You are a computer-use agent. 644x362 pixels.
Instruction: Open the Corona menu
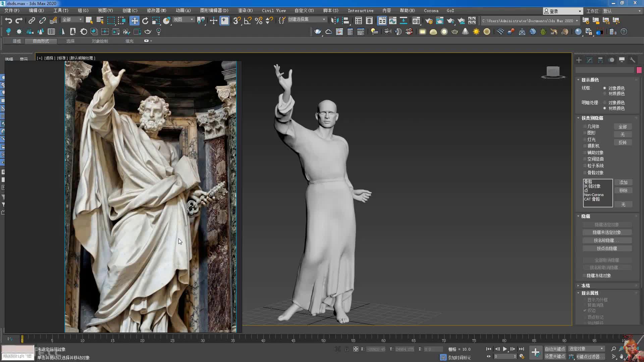pyautogui.click(x=431, y=11)
